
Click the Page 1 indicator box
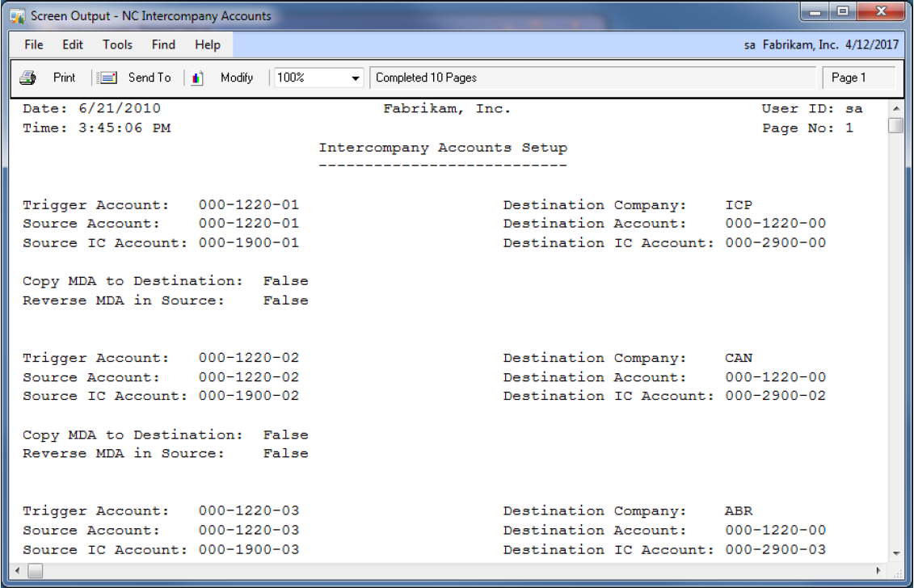858,78
